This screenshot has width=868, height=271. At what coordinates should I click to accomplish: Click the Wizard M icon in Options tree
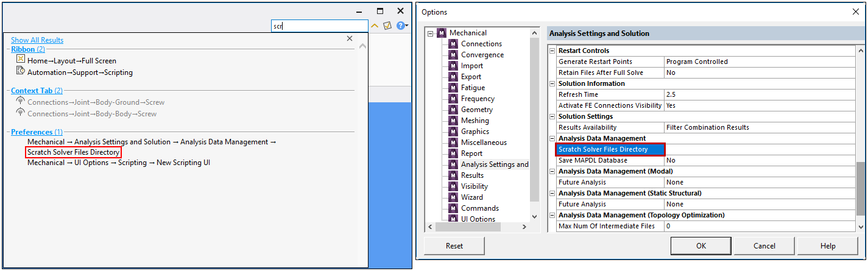[453, 197]
